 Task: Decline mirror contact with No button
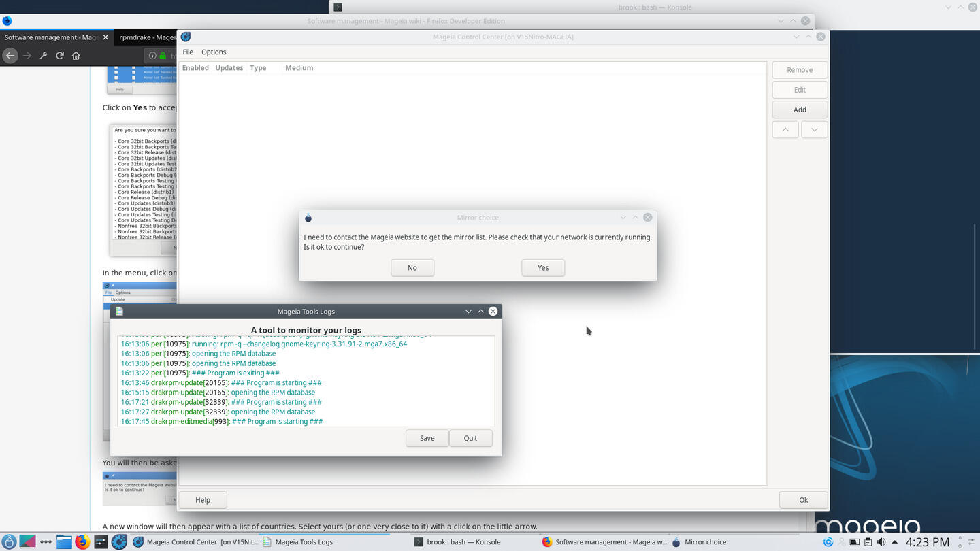[412, 267]
